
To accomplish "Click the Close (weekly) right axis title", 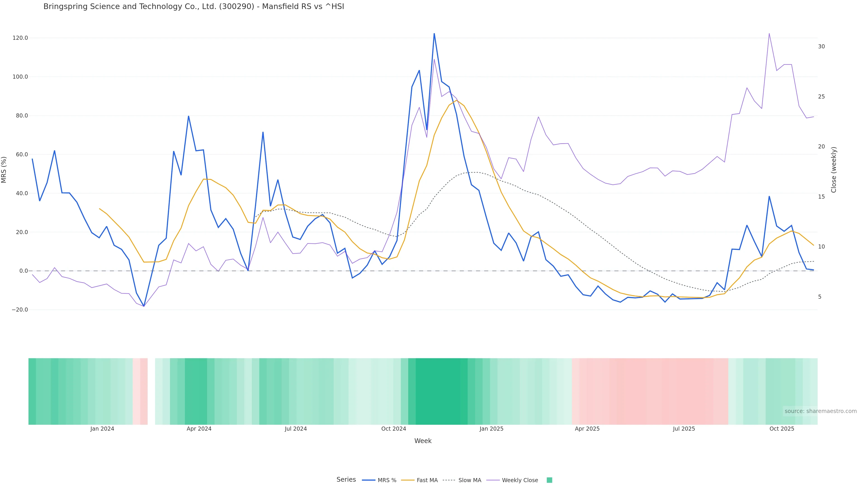I will click(x=834, y=170).
